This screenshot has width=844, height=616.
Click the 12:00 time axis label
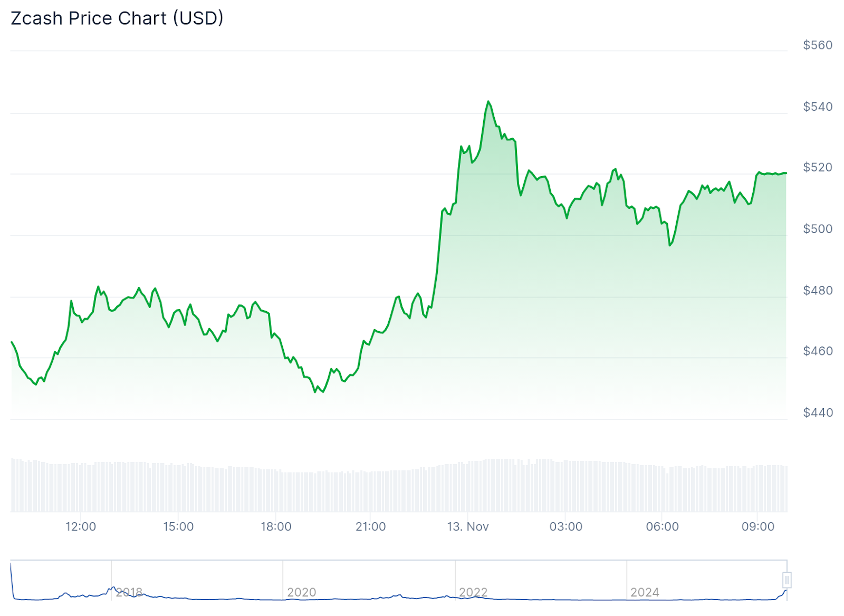tap(81, 527)
